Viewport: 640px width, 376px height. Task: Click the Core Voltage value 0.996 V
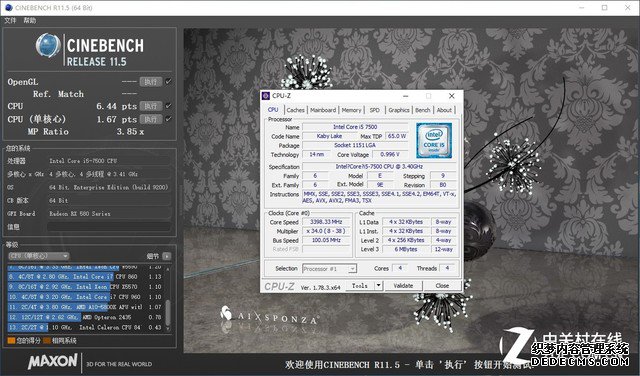[390, 154]
